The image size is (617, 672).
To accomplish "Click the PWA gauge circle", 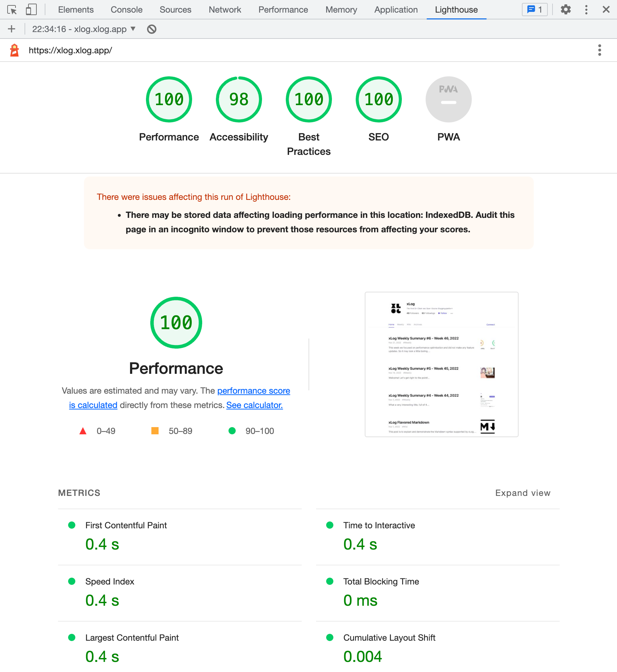I will (x=449, y=99).
